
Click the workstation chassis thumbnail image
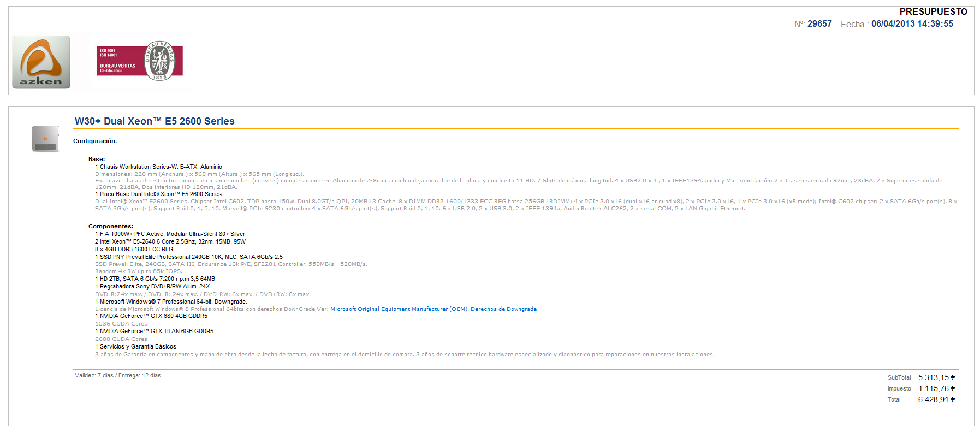45,139
